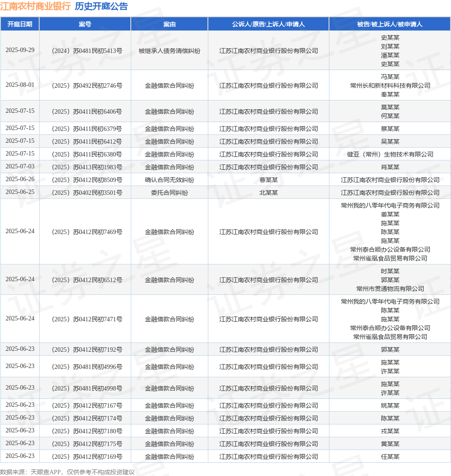
Task: Select the date 2025-09-29
Action: click(x=20, y=50)
